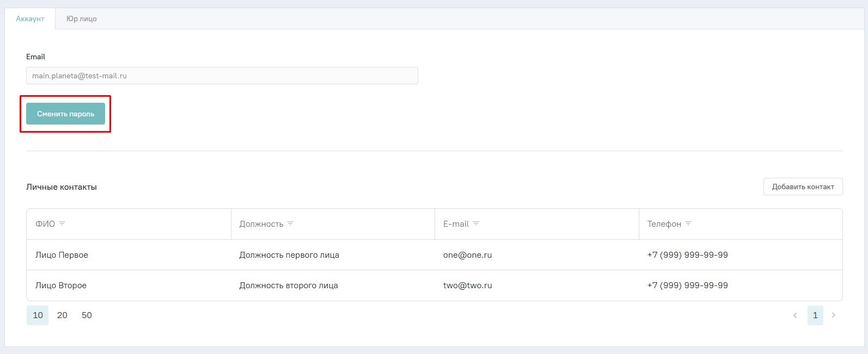Go to previous page using left chevron
Screen dimensions: 868x354
795,315
